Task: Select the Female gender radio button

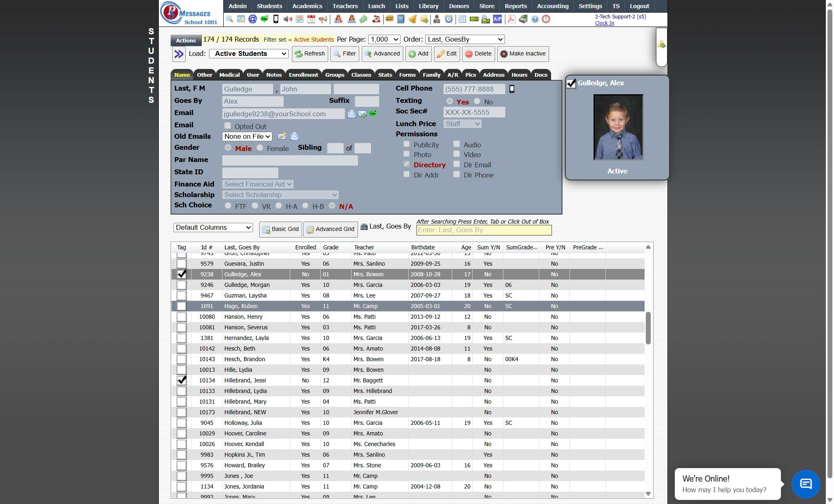Action: [260, 148]
